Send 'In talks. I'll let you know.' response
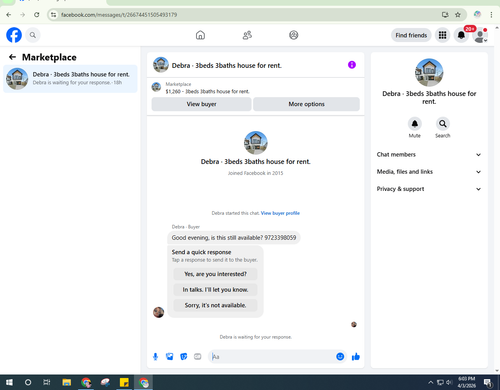Screen dimensions: 500x390 [215, 290]
